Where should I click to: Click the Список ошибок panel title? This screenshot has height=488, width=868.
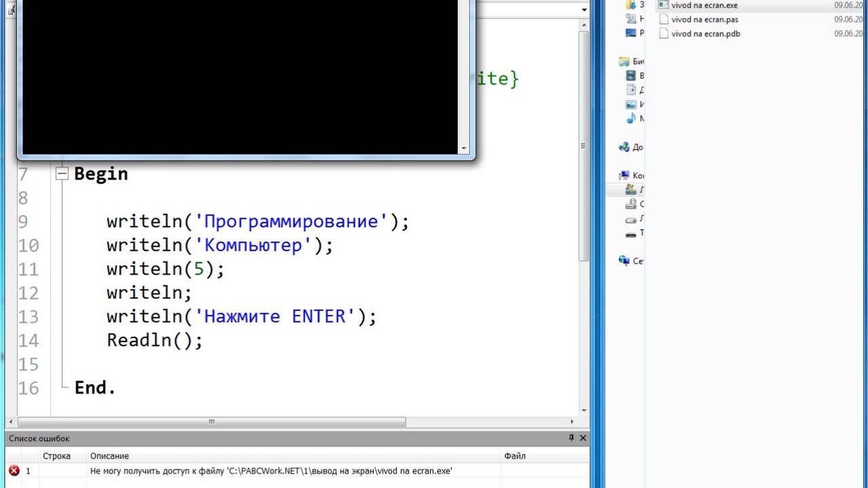pos(39,439)
